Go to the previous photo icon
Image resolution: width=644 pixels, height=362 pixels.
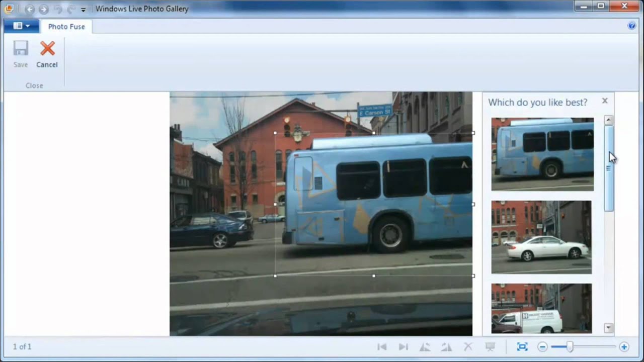382,346
